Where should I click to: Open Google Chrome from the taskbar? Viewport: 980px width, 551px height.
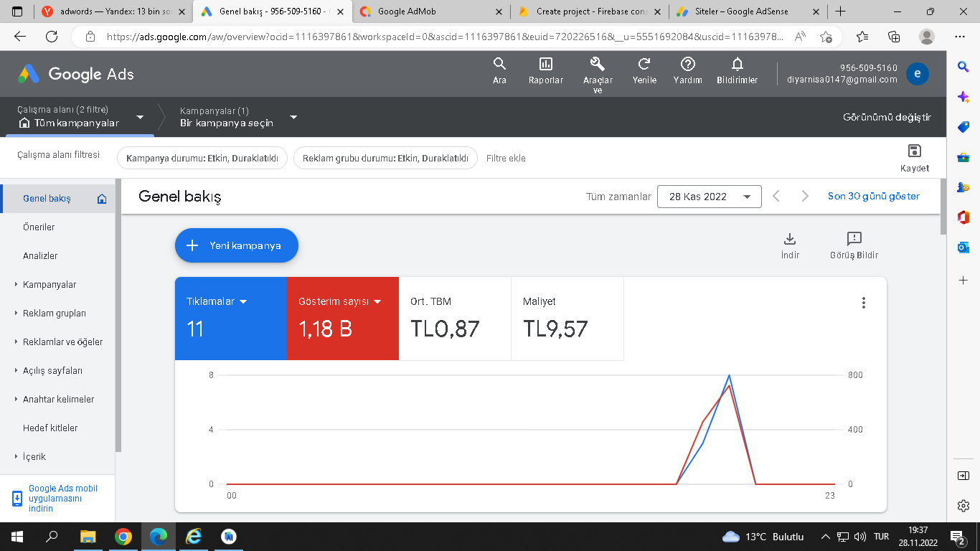(123, 537)
